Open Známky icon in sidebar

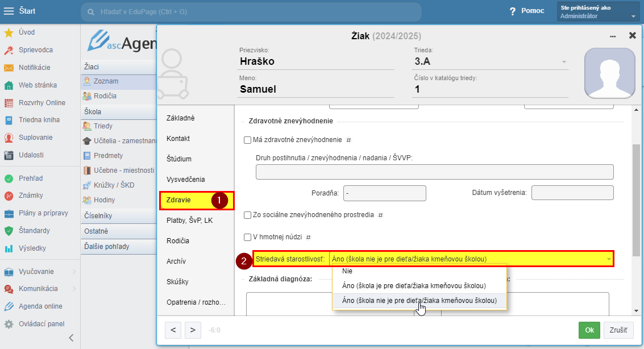9,196
